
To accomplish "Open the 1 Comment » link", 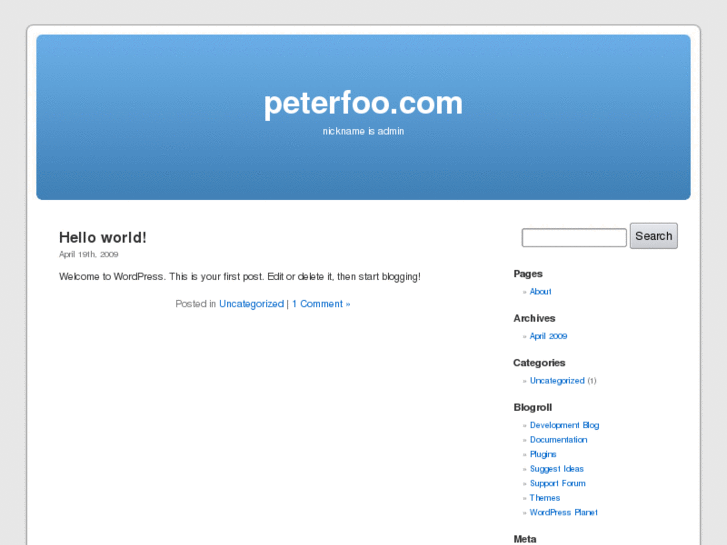I will click(321, 304).
